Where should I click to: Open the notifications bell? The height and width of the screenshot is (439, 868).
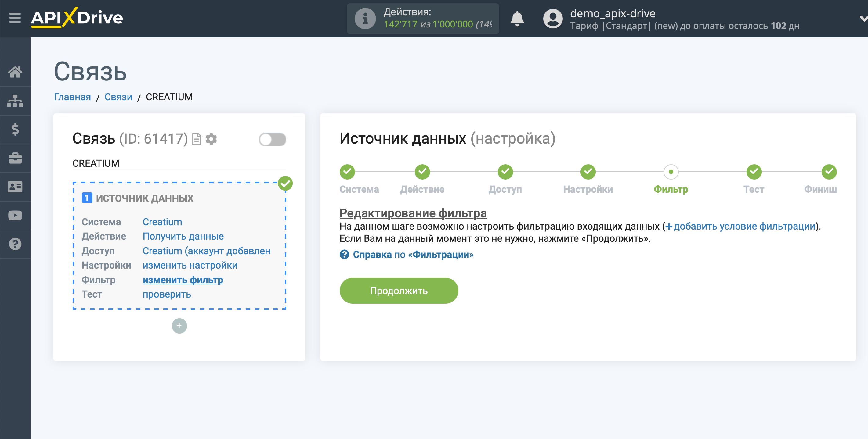point(517,19)
